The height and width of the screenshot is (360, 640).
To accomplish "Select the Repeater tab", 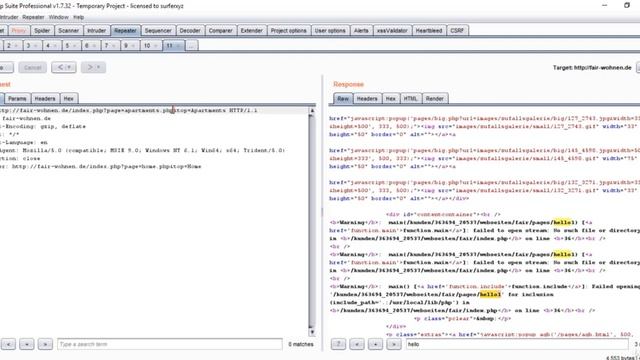I will tap(125, 31).
